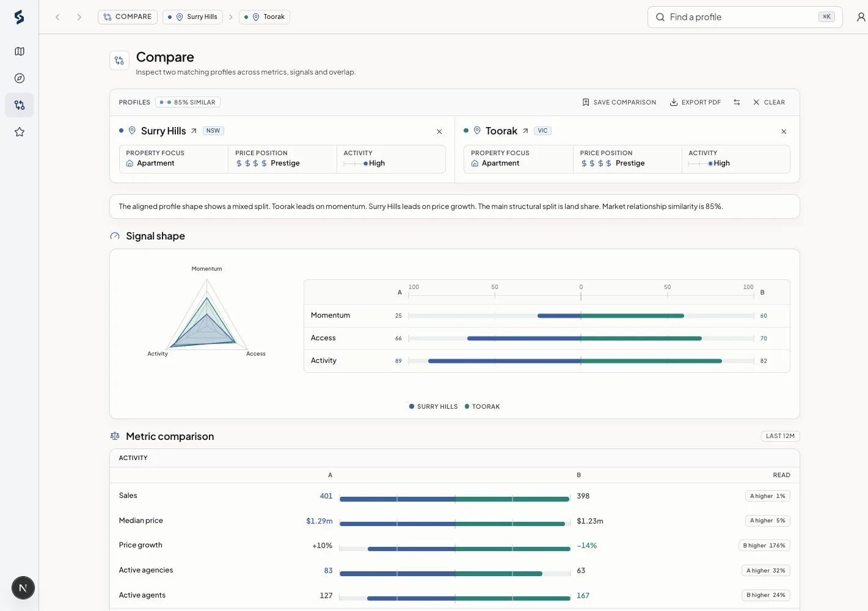The height and width of the screenshot is (611, 868).
Task: Click the Momentum comparison bar
Action: (581, 316)
